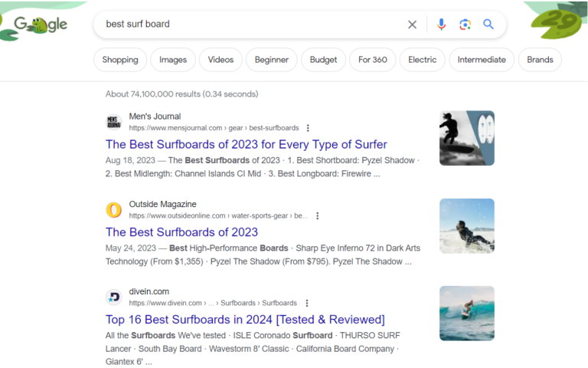Viewport: 588px width, 368px height.
Task: Start voice search with the microphone icon
Action: 441,25
